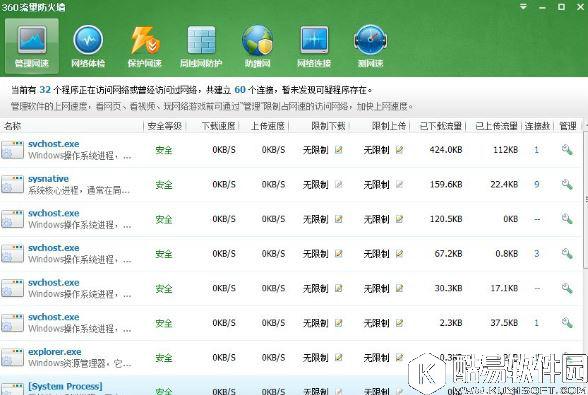Edit upload limit for svchost.exe with 2.3KB downloaded
The image size is (588, 395).
(399, 323)
